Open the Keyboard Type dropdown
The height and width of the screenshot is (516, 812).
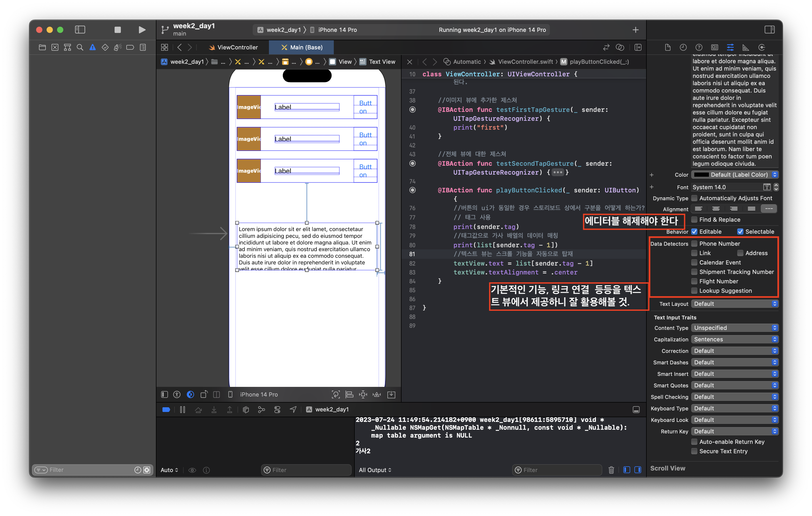tap(735, 409)
